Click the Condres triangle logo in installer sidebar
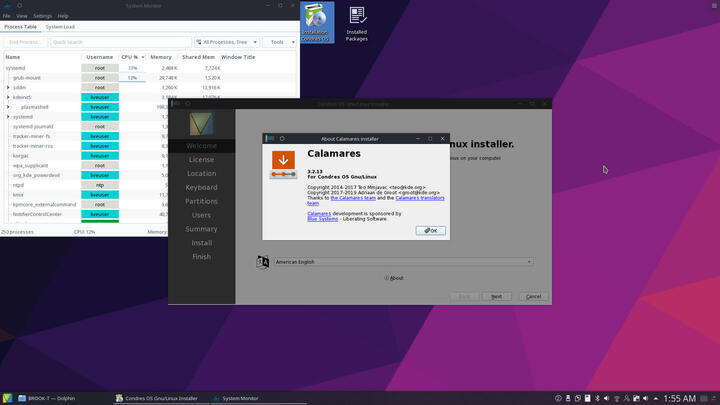 coord(202,124)
